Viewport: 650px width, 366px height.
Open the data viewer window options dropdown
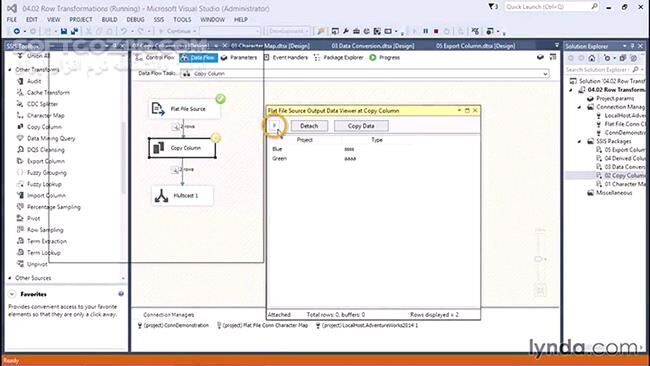click(459, 110)
